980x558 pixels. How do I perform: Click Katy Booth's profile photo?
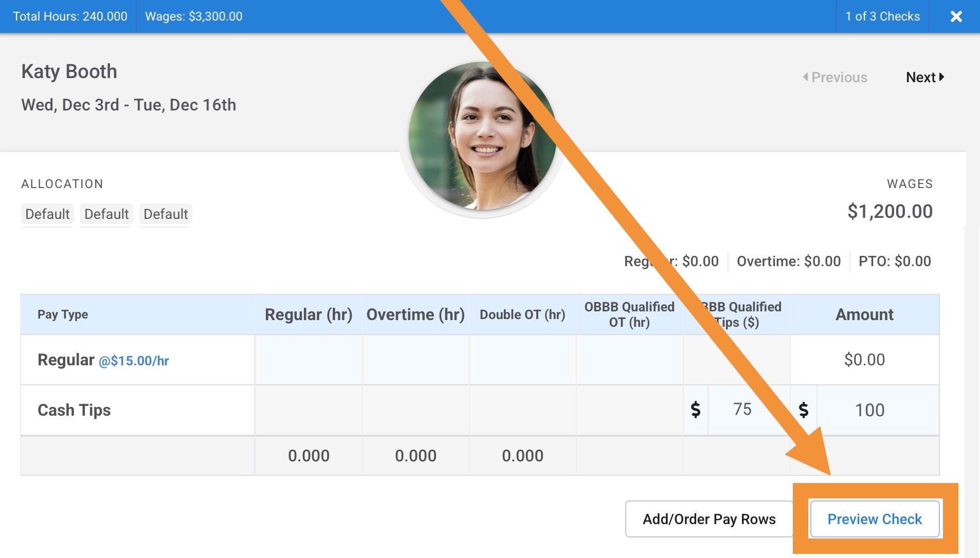482,136
